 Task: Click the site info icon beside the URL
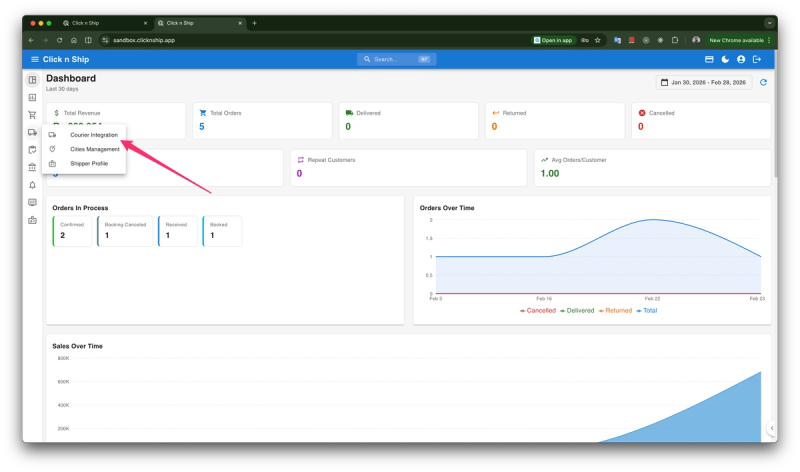(x=105, y=40)
